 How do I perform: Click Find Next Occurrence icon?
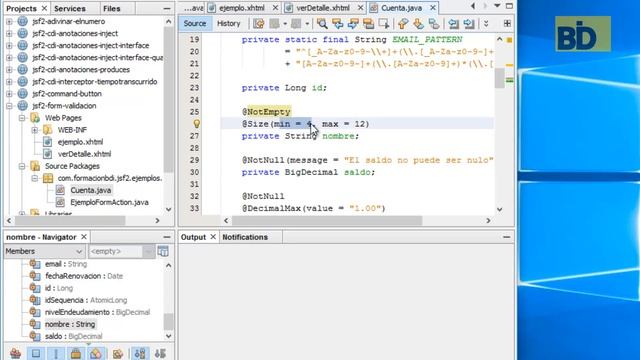coord(353,24)
